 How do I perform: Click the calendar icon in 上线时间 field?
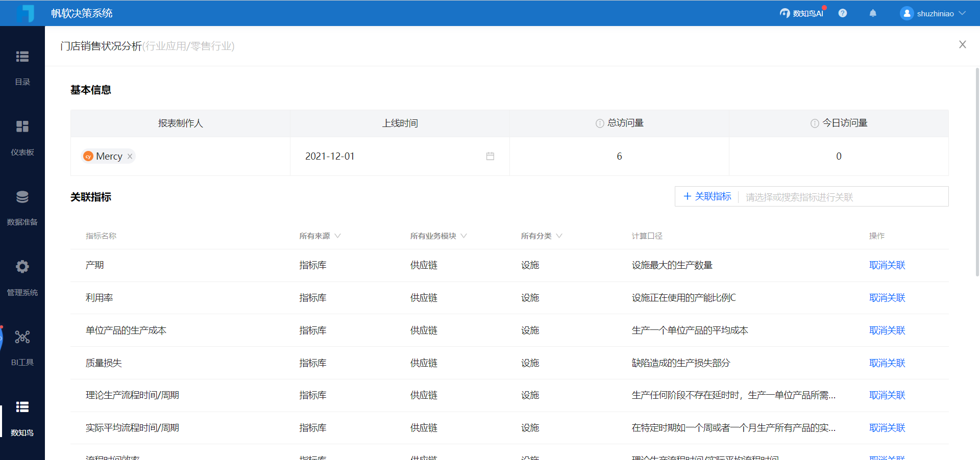point(490,156)
